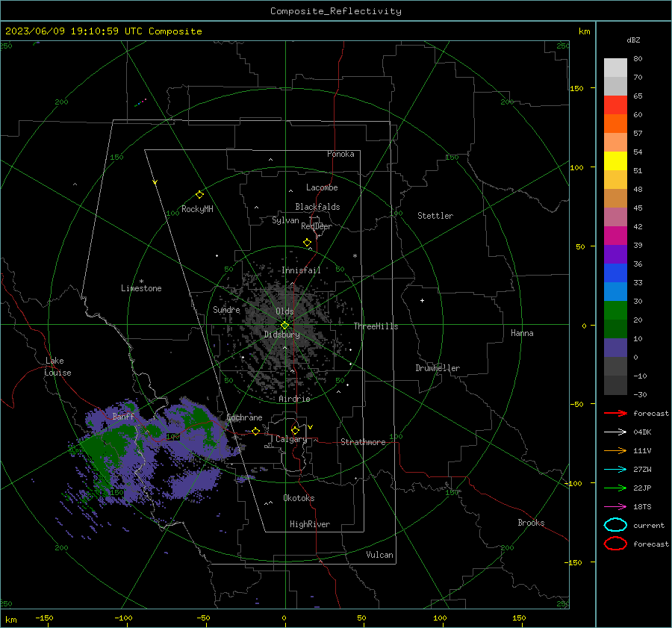Click the yellow diamond marker beside RockyMH
Viewport: 672px width, 628px height.
(x=199, y=195)
